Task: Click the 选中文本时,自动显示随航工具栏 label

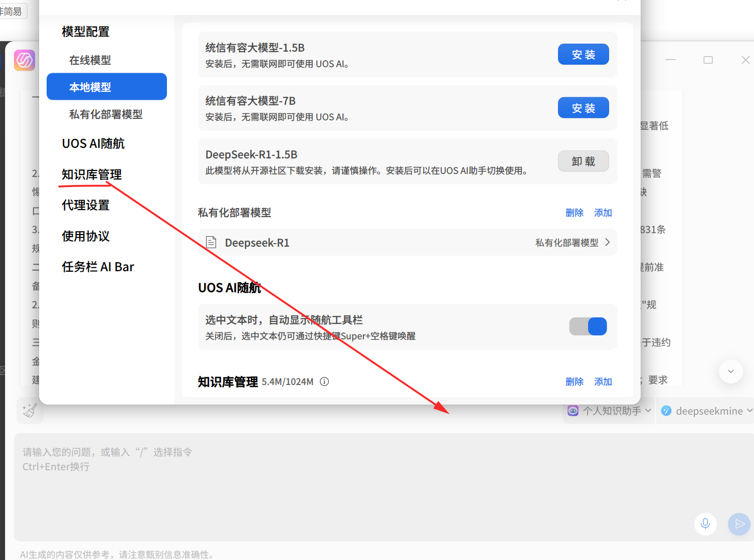Action: 284,320
